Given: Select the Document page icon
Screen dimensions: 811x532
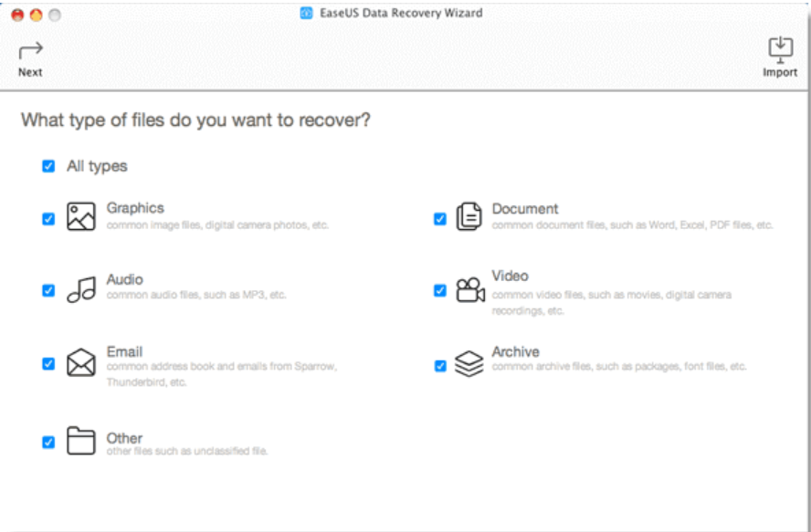Looking at the screenshot, I should (469, 217).
